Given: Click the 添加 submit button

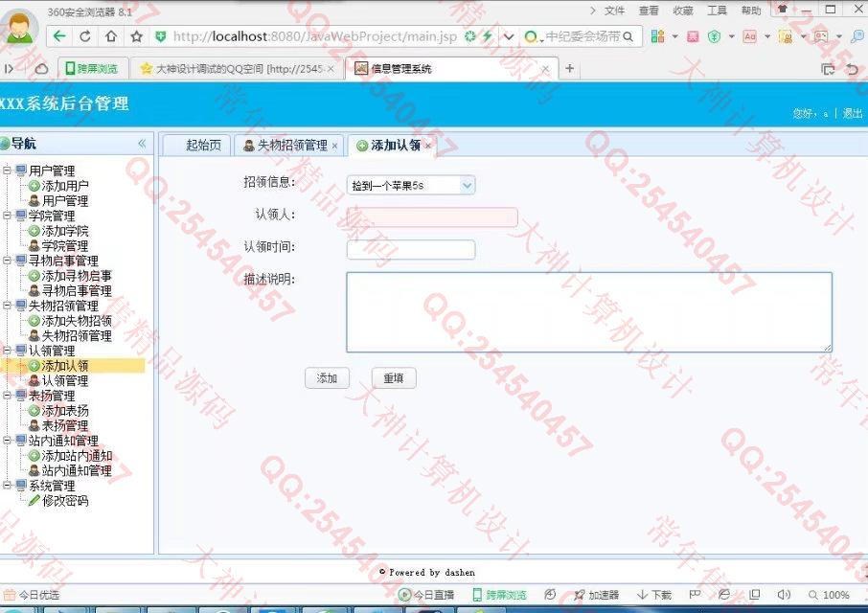Looking at the screenshot, I should coord(327,378).
